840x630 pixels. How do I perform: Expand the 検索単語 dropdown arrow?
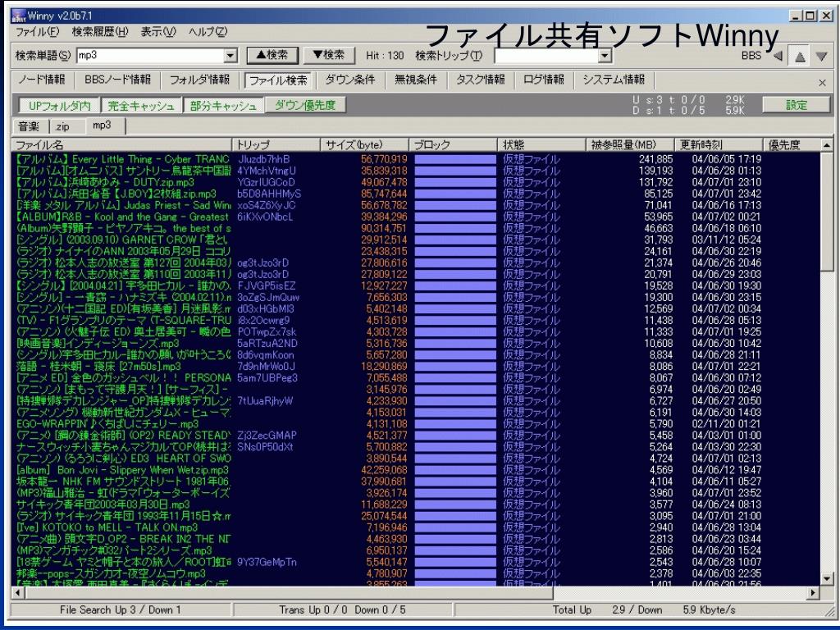[x=231, y=55]
